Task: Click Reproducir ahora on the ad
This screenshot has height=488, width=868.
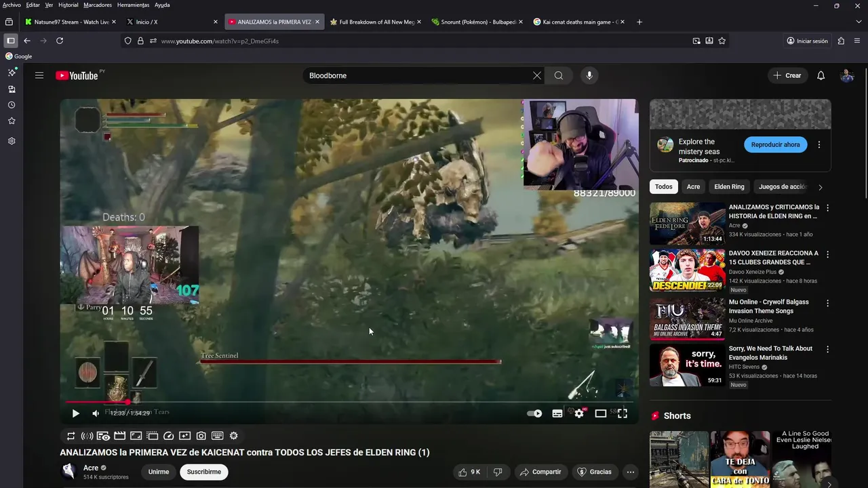Action: 775,144
